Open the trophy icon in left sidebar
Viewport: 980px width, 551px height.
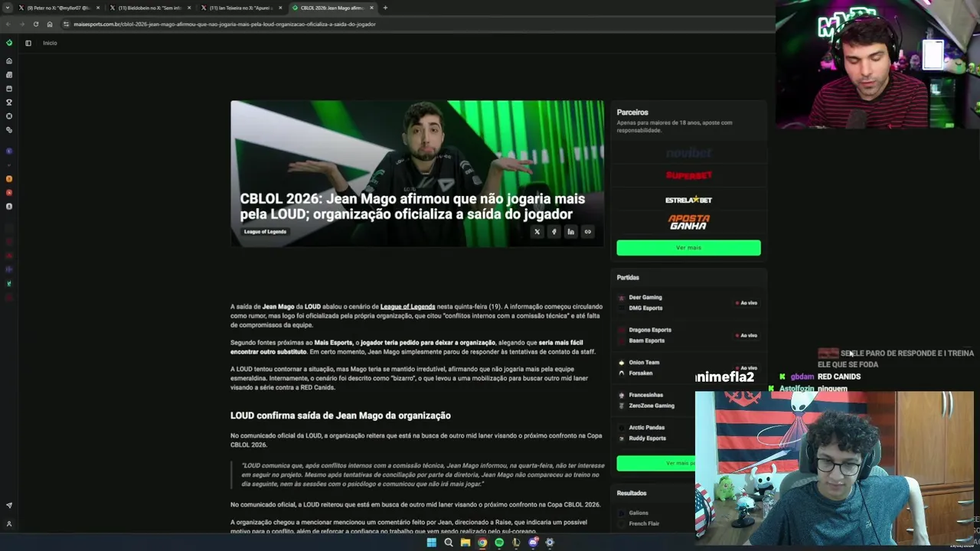pyautogui.click(x=9, y=103)
